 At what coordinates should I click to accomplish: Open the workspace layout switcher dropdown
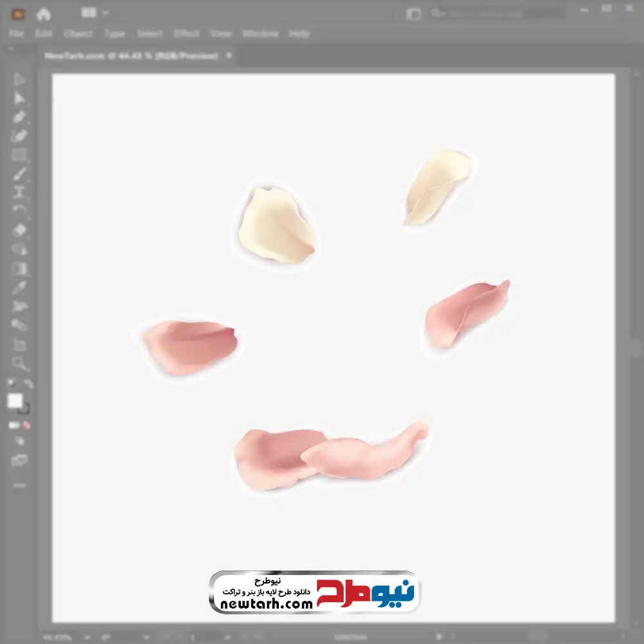click(95, 13)
